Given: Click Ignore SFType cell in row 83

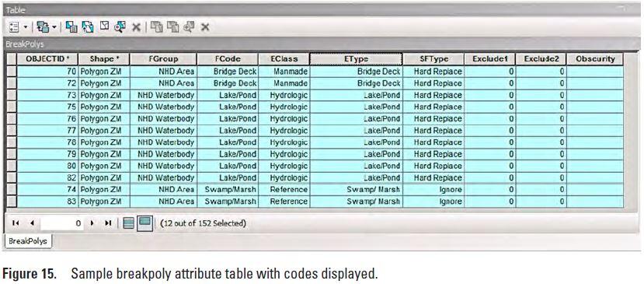Looking at the screenshot, I should [x=433, y=202].
